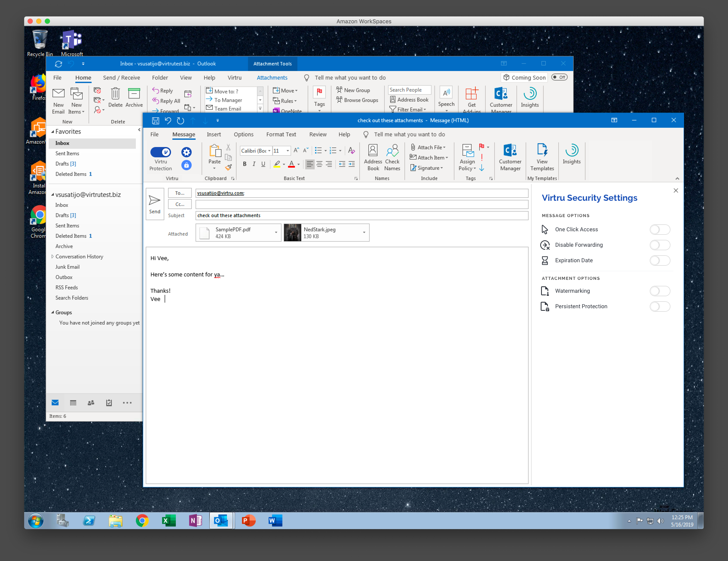
Task: Toggle the Coming Soon Off switch
Action: tap(559, 77)
